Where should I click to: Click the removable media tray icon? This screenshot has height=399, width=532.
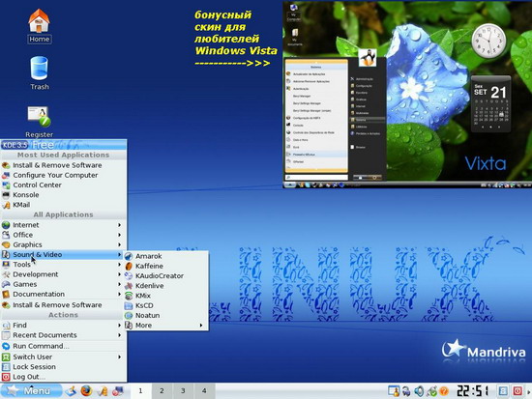click(x=406, y=391)
